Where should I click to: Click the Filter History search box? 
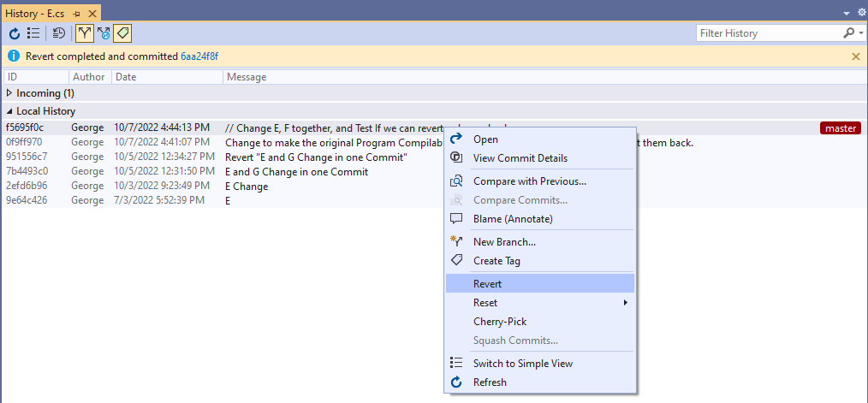(x=768, y=33)
